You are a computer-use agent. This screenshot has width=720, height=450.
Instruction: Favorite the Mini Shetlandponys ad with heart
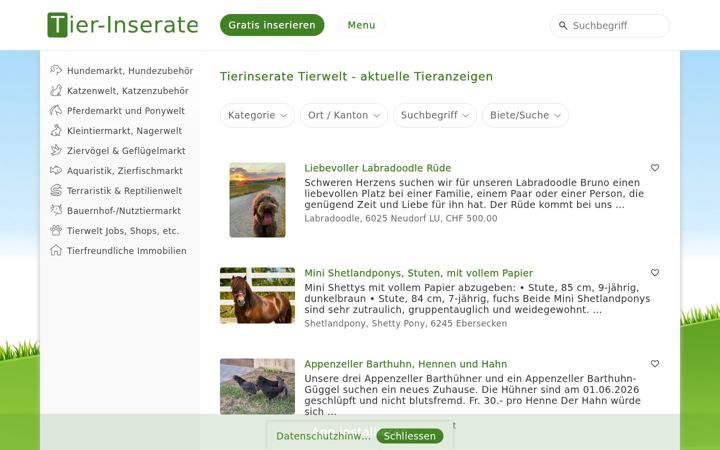[x=655, y=273]
